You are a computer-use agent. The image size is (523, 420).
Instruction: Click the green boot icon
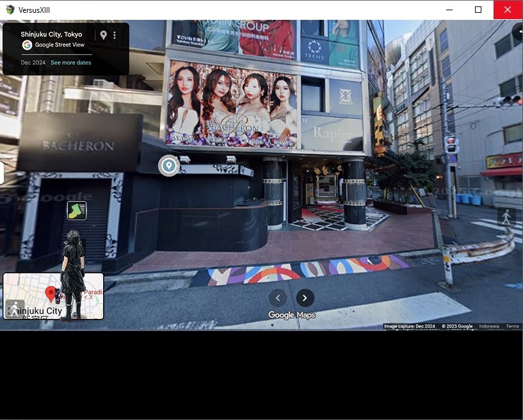77,211
